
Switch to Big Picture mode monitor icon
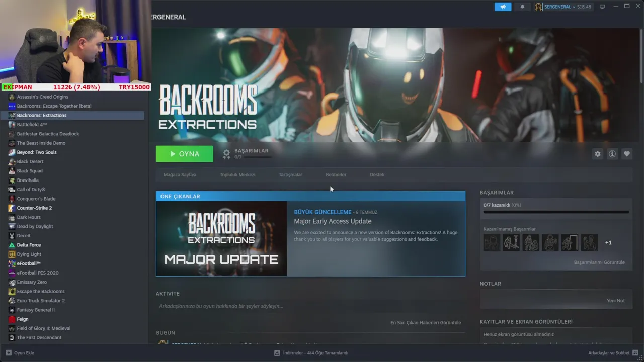602,7
